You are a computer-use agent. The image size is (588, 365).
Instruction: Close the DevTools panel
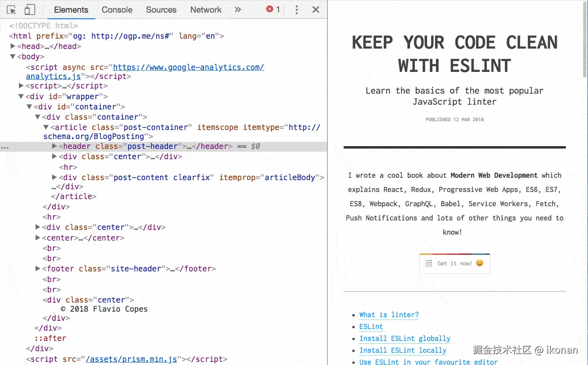[316, 9]
